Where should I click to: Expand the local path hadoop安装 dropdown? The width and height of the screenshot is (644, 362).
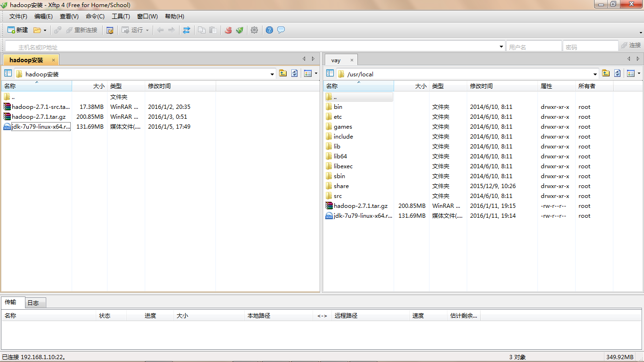(x=272, y=74)
